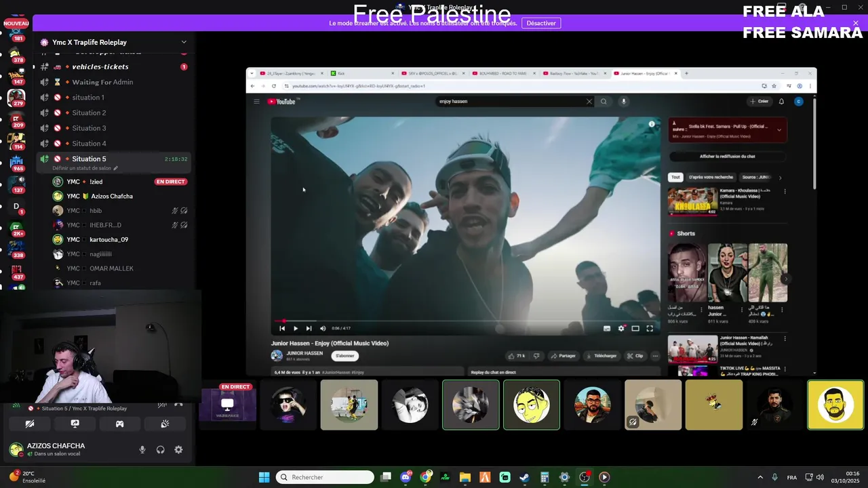Advance Shorts shelf with the next arrow
Viewport: 868px width, 488px height.
click(785, 279)
